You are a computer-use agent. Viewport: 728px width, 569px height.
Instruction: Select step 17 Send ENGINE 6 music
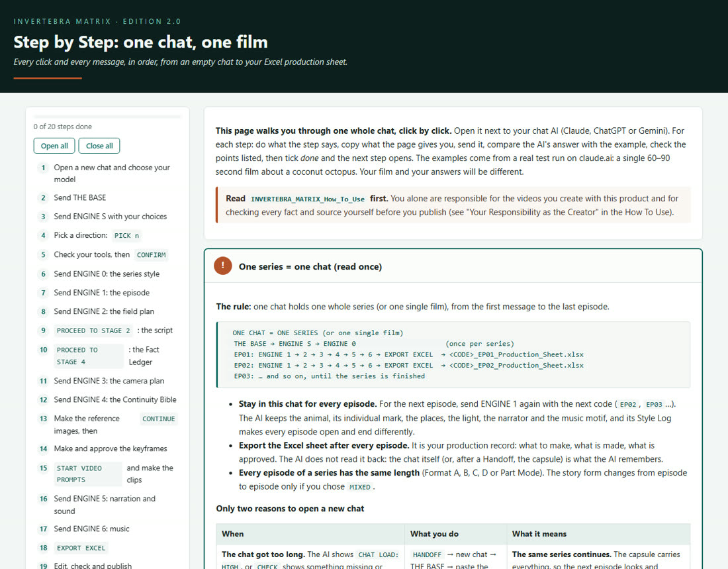[108, 529]
